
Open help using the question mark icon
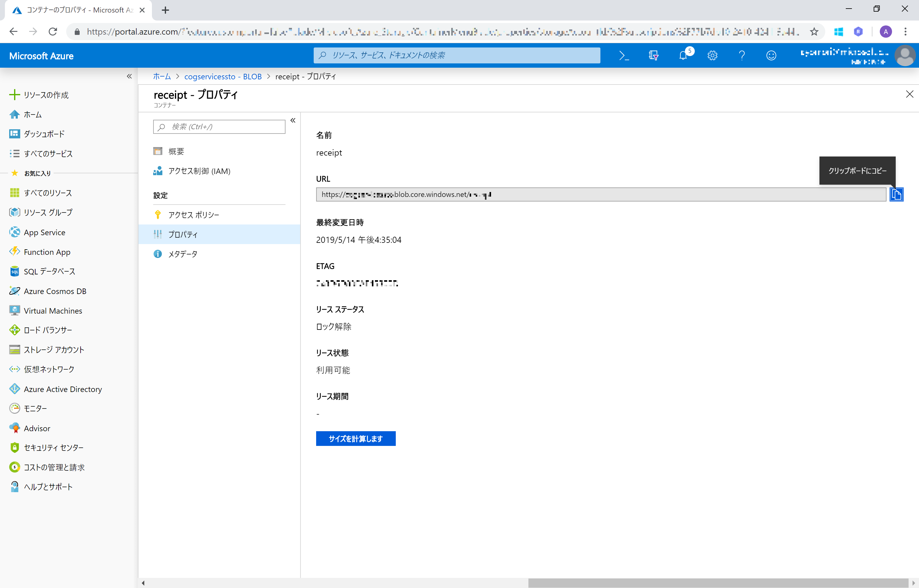pos(742,55)
